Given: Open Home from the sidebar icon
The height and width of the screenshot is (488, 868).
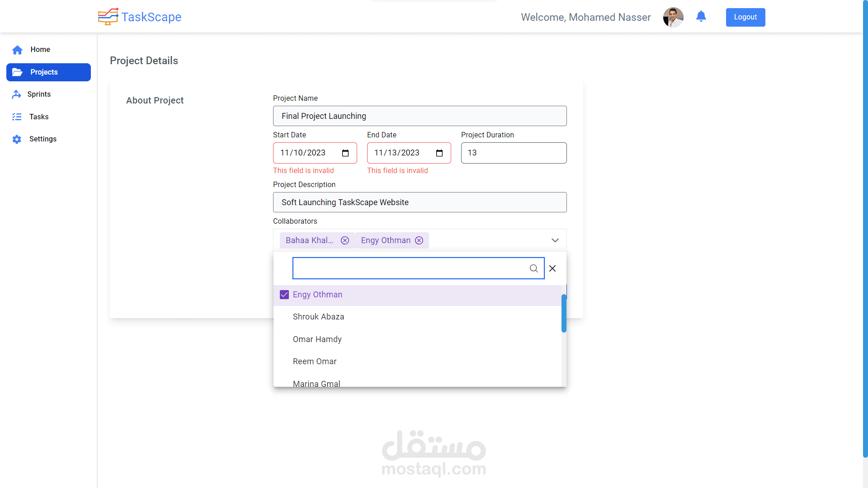Looking at the screenshot, I should [x=17, y=50].
